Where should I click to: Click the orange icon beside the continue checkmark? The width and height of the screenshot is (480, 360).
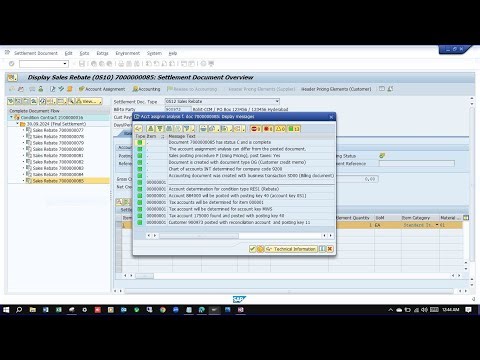(x=260, y=249)
